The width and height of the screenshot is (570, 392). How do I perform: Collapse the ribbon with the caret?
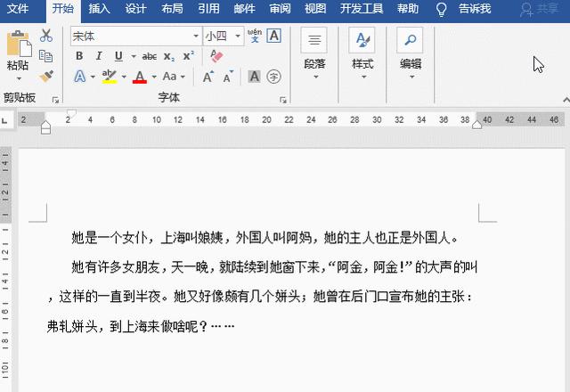point(566,100)
